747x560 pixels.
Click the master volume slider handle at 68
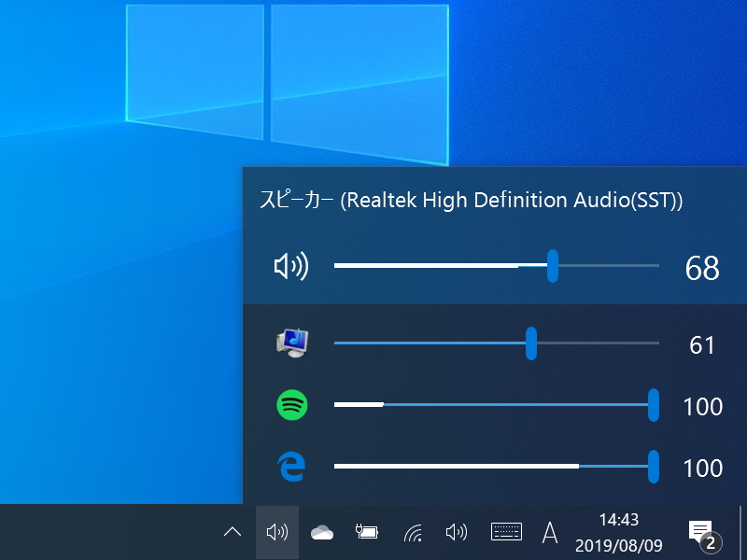coord(552,266)
